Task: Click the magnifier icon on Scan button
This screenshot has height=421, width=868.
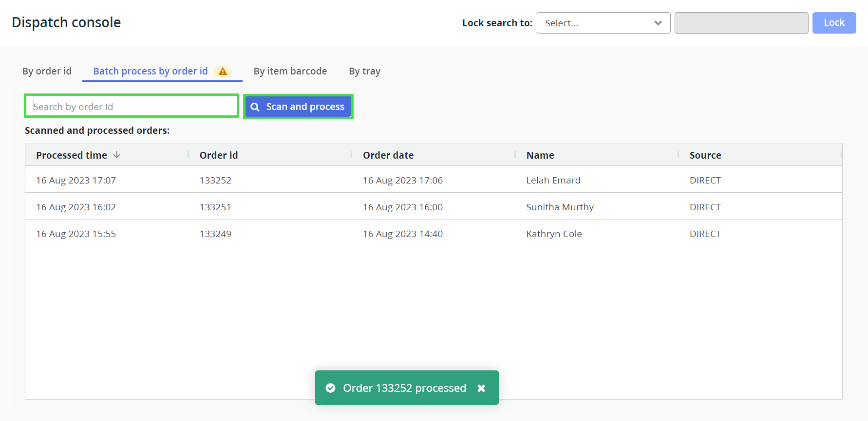Action: point(255,107)
